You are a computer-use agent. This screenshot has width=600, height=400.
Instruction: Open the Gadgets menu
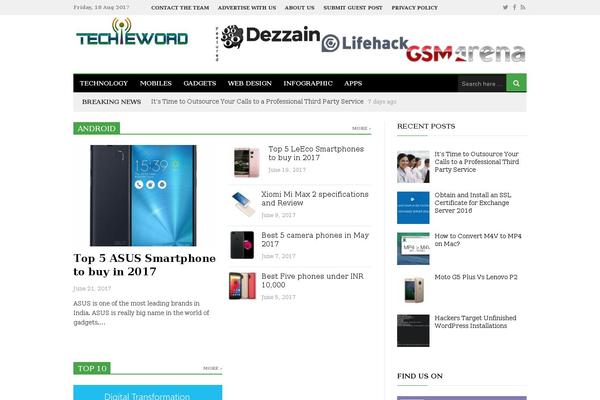pos(200,83)
